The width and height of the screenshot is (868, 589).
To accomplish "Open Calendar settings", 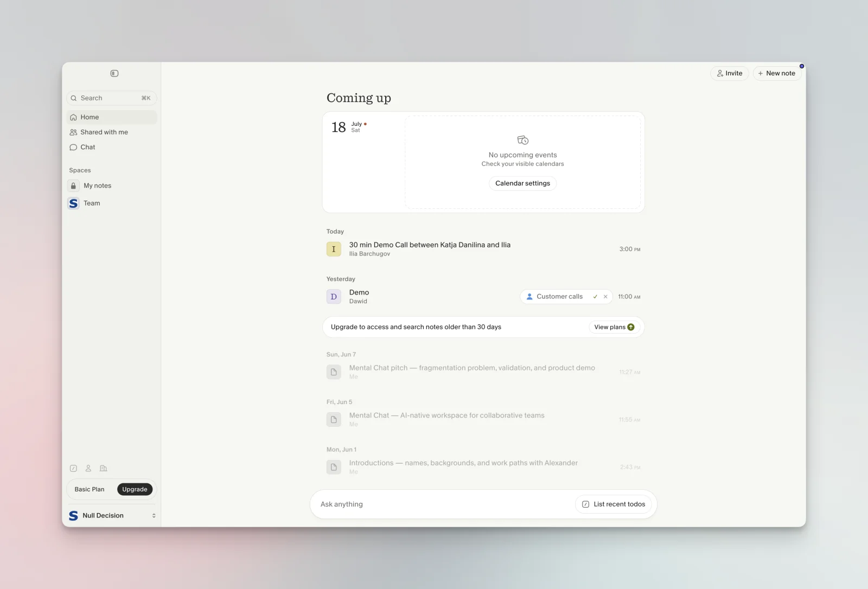I will coord(522,183).
